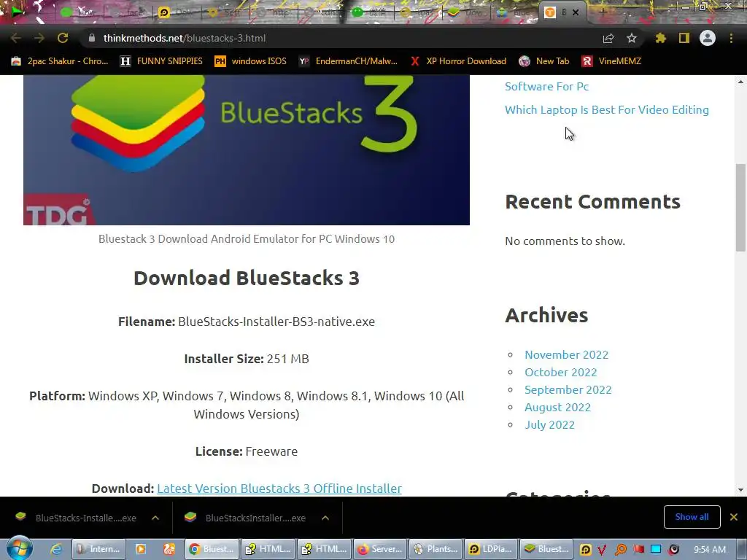Click the orange magnifier tray icon

tap(620, 550)
